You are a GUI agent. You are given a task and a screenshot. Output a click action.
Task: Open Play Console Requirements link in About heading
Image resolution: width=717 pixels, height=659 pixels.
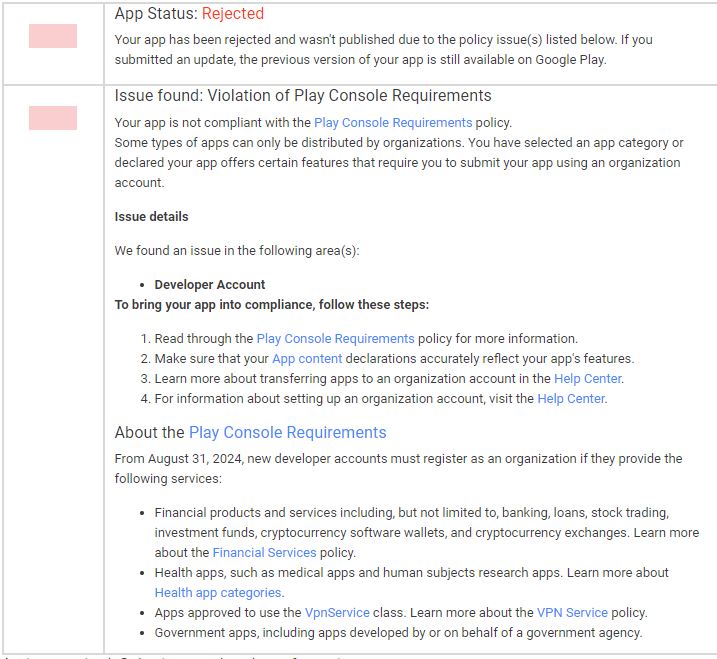click(288, 433)
